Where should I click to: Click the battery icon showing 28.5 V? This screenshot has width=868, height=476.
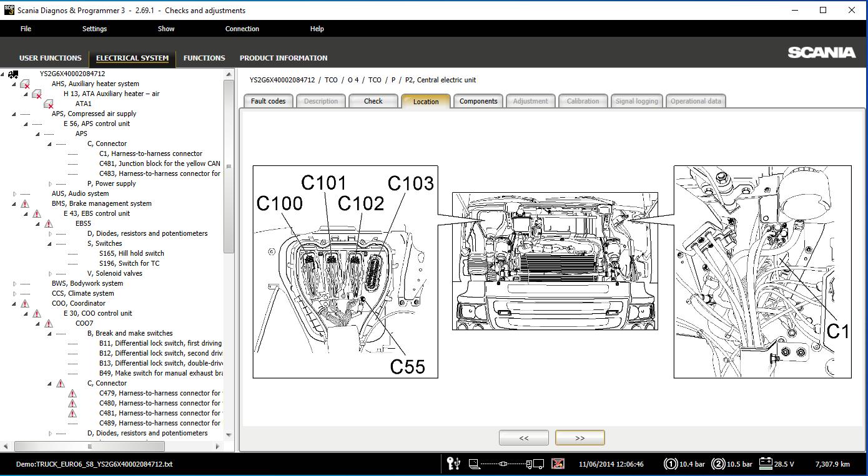tap(765, 464)
